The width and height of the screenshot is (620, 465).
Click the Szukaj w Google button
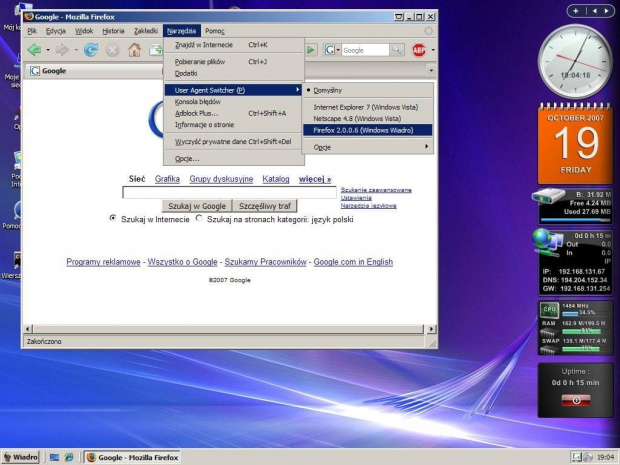point(197,206)
